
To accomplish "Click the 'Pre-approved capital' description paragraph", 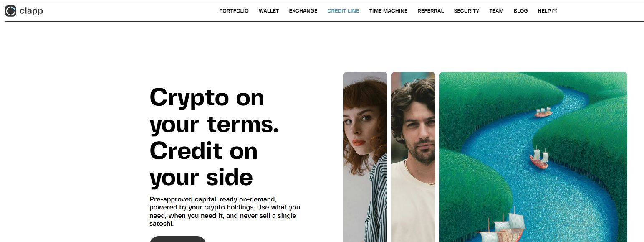I will click(225, 211).
